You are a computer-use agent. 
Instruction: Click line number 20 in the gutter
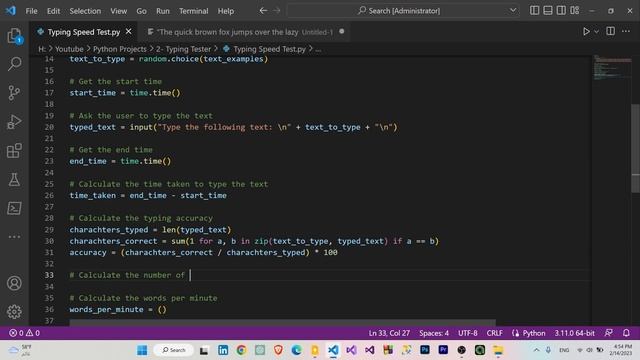pyautogui.click(x=49, y=127)
